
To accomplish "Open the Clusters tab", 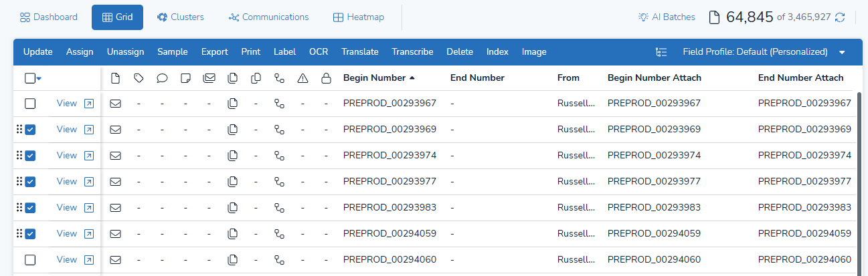I will pos(180,17).
